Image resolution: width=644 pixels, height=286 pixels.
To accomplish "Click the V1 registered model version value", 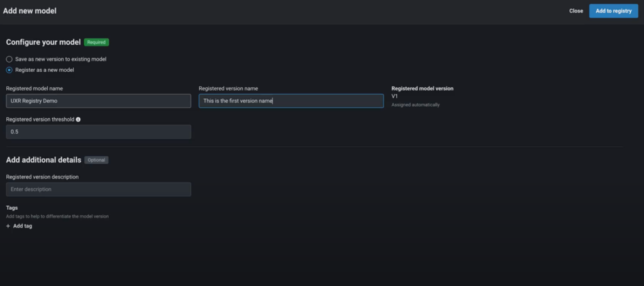I will pos(395,96).
